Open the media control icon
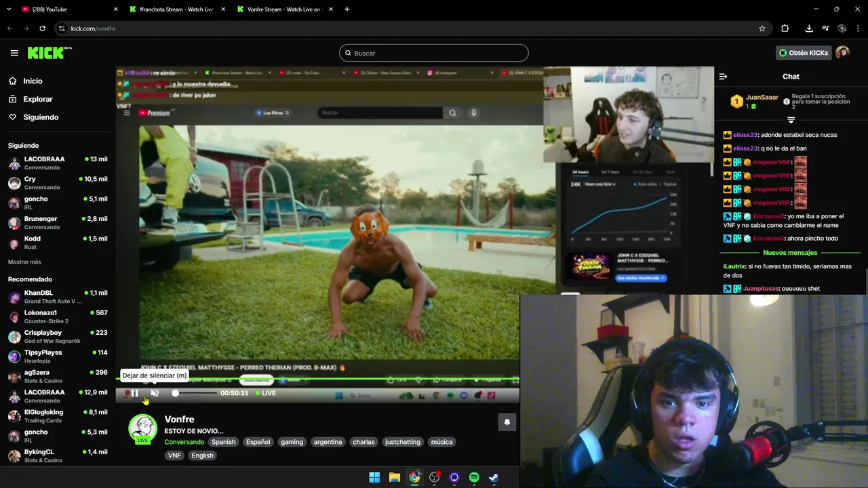Viewport: 868px width, 488px height. [825, 28]
